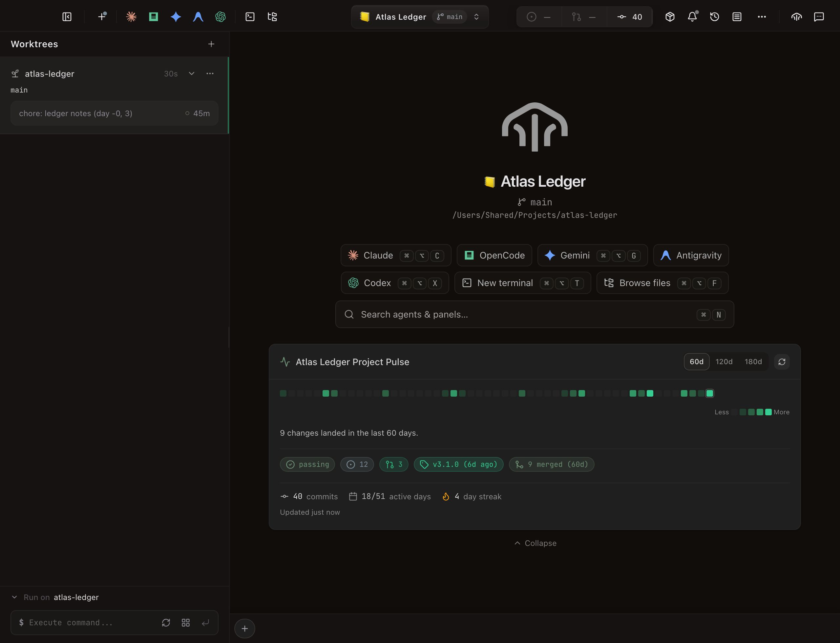Open the history clock icon
This screenshot has height=643, width=840.
pyautogui.click(x=714, y=17)
